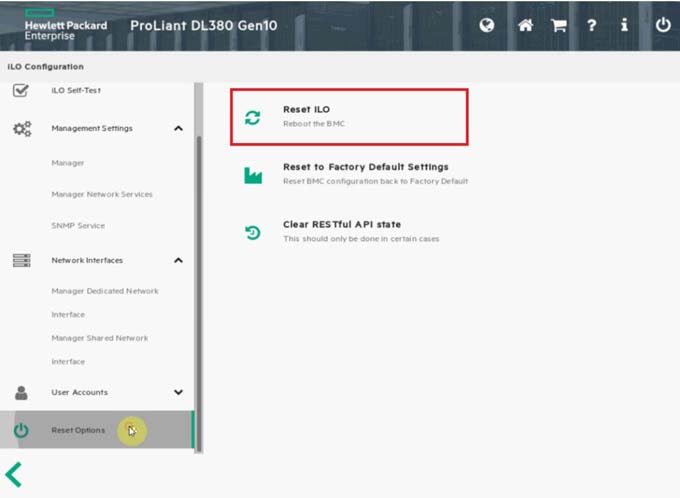The width and height of the screenshot is (680, 498).
Task: Open Manager Network Services page
Action: pos(102,194)
